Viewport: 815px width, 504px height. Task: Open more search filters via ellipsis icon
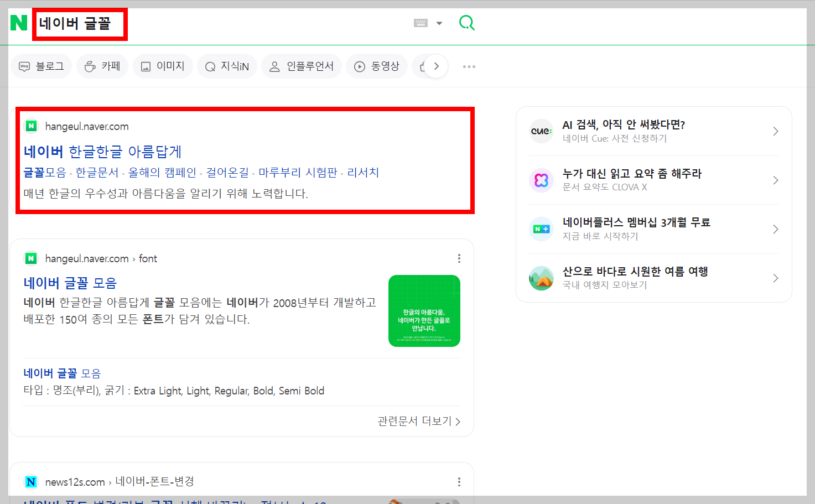point(469,66)
